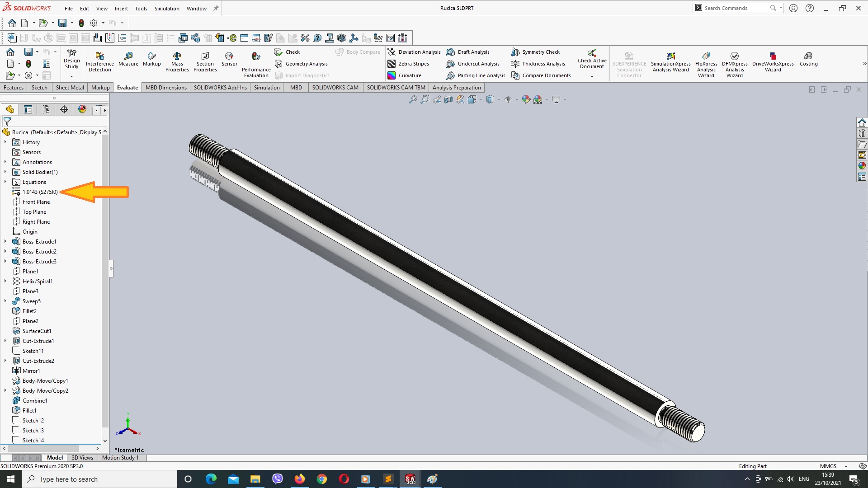Expand the Equations node

click(x=5, y=182)
